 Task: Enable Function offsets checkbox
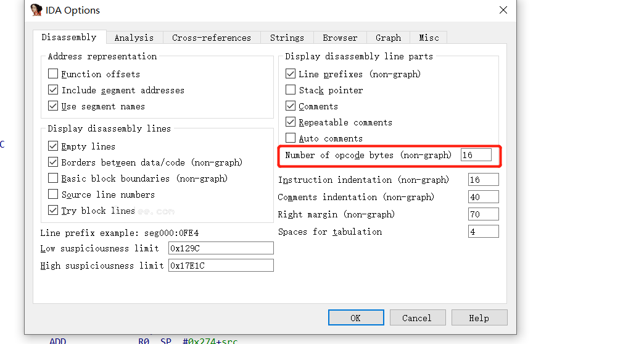coord(53,73)
